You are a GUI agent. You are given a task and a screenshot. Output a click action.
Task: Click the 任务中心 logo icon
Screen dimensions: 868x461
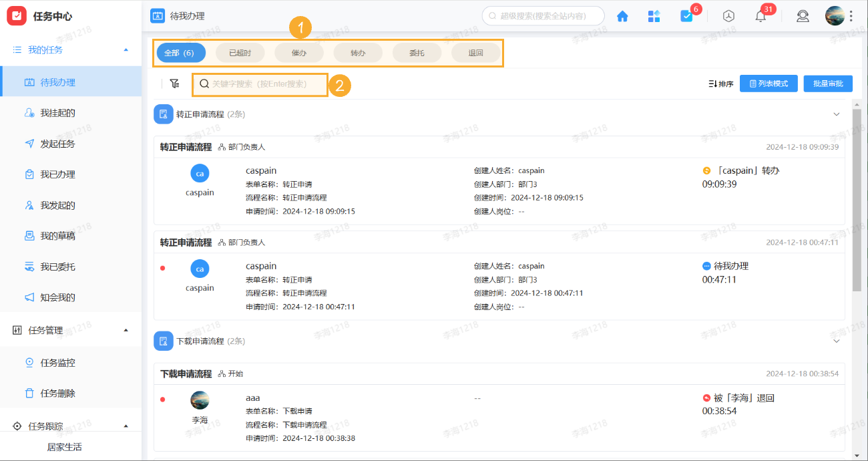tap(17, 15)
